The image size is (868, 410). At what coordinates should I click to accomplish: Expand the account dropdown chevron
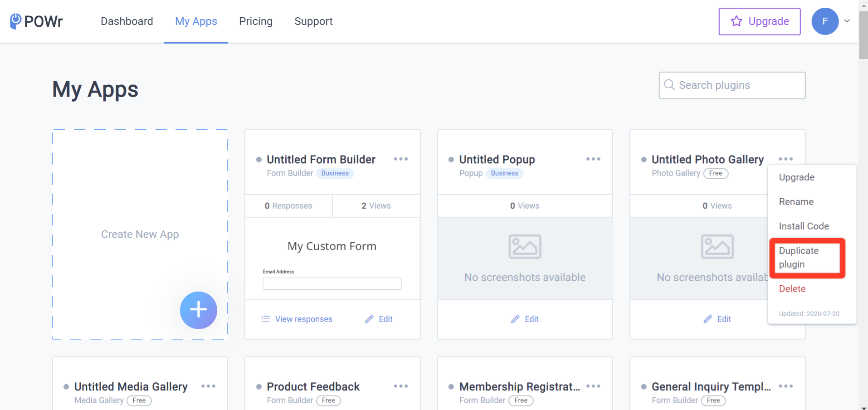(x=847, y=21)
